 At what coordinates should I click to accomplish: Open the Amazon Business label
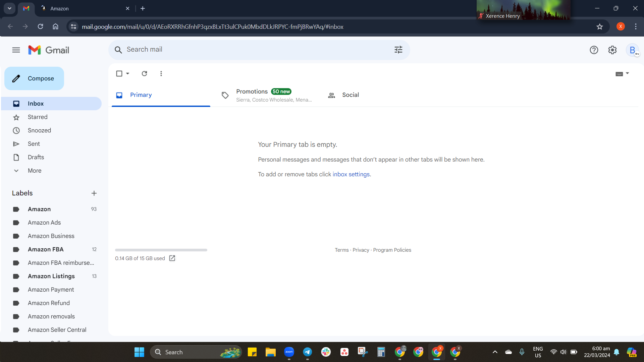(51, 236)
